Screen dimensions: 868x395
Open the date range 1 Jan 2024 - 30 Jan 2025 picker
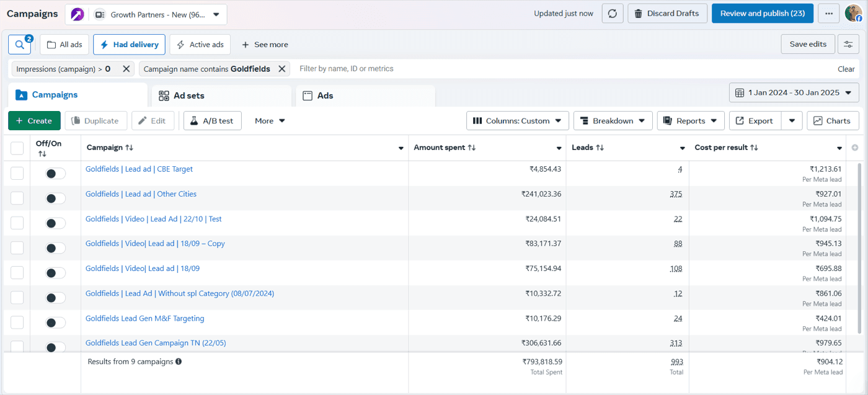point(794,93)
